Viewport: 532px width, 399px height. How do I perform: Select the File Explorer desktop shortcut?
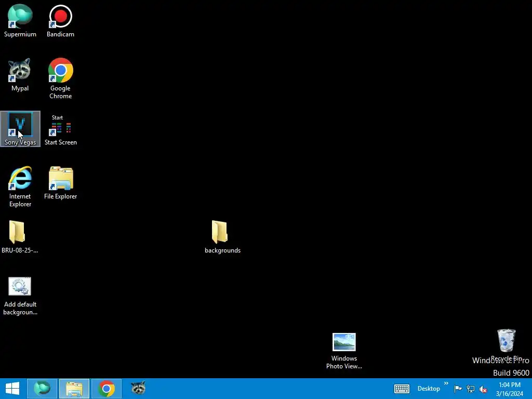click(60, 183)
